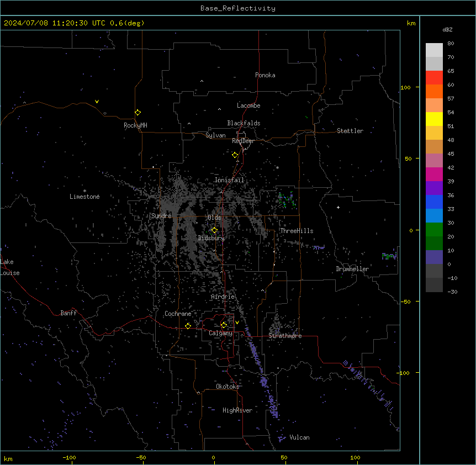Pick the white 80 dBZ legend swatch

point(434,50)
